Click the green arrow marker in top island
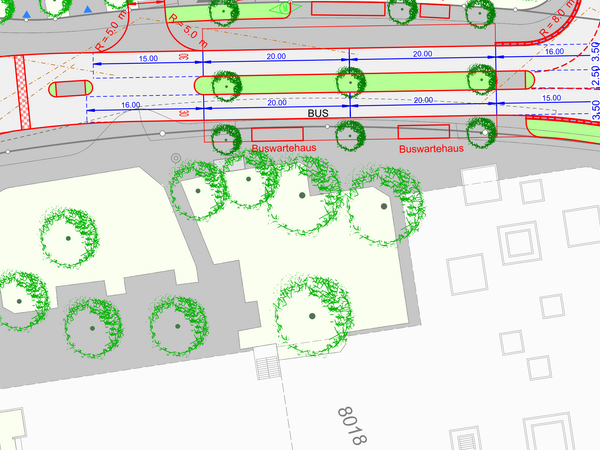The height and width of the screenshot is (450, 600). [283, 8]
